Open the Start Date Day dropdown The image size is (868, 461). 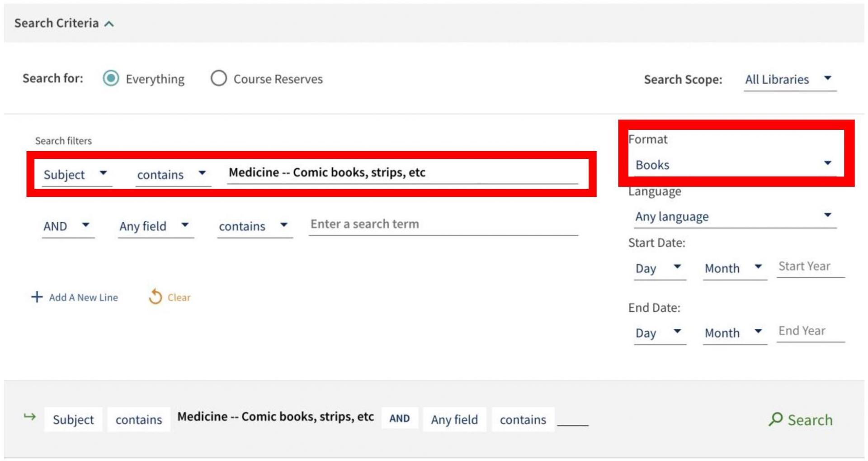coord(660,269)
